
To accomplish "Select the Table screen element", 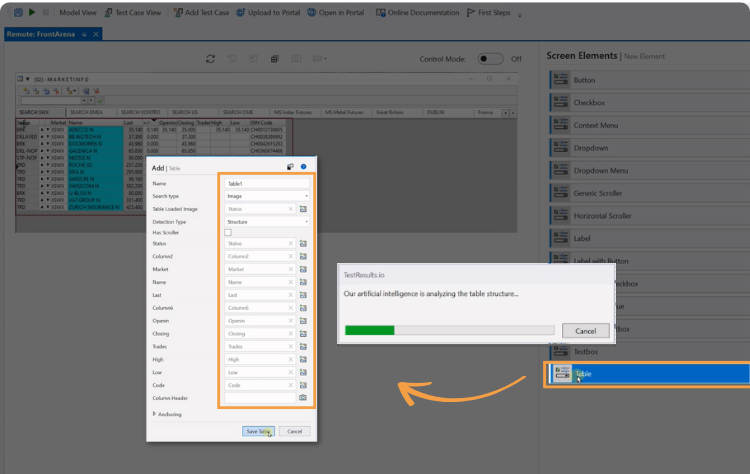I will tap(649, 374).
